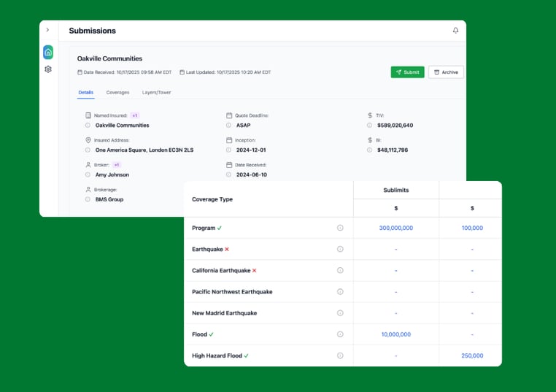
Task: Toggle the red X next to Earthquake
Action: tap(227, 249)
